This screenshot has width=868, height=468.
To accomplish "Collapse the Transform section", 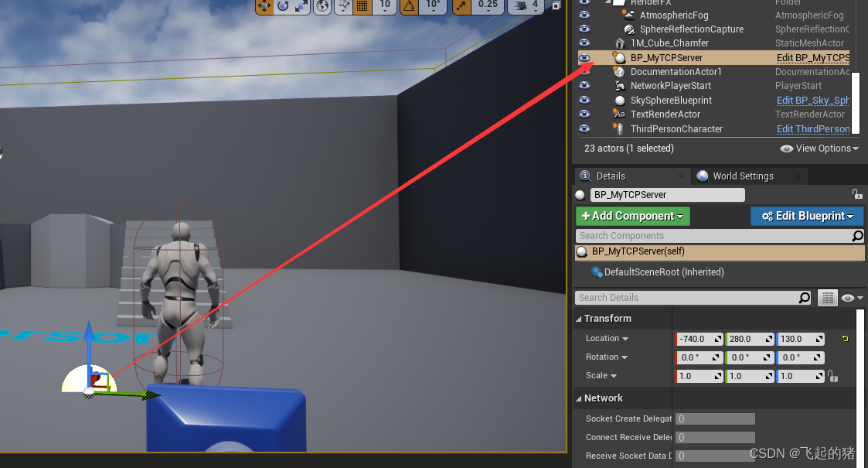I will 580,318.
